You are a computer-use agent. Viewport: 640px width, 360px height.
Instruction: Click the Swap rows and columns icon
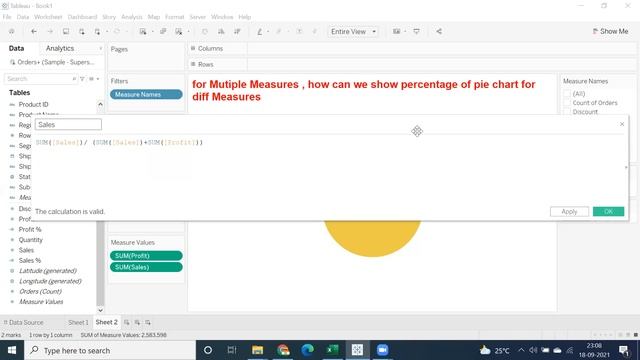click(205, 31)
